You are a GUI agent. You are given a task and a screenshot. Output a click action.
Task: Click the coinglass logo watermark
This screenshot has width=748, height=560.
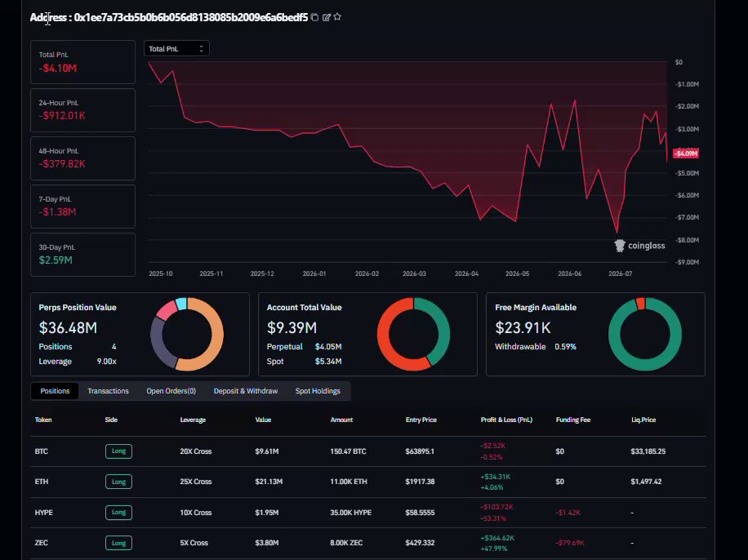pyautogui.click(x=639, y=246)
